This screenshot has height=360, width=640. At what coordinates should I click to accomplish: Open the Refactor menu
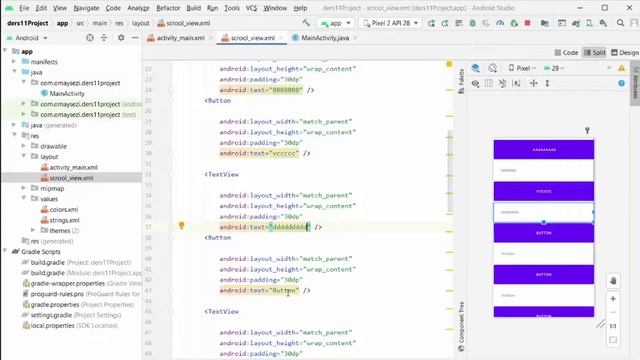[168, 8]
